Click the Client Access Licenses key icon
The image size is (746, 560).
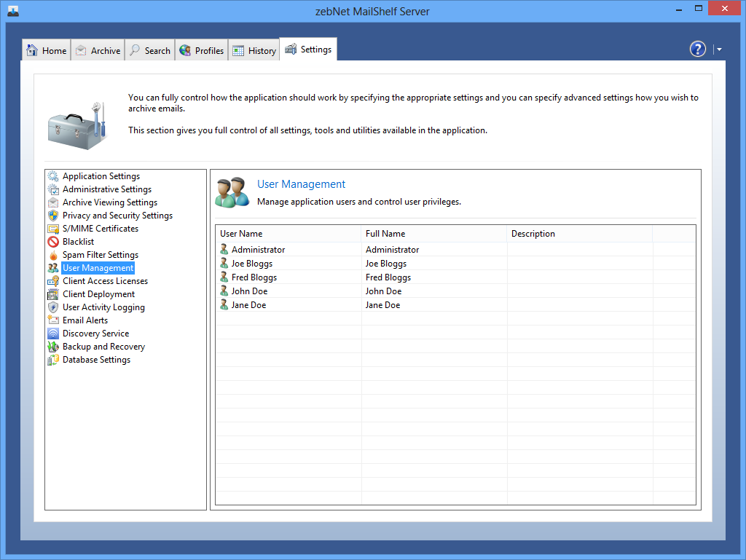(53, 281)
